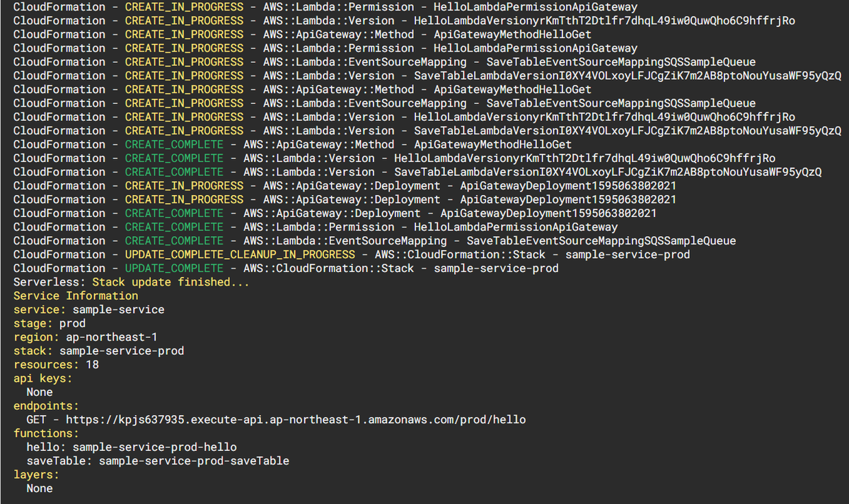
Task: Select the green UPDATE_COMPLETE status text
Action: click(174, 269)
